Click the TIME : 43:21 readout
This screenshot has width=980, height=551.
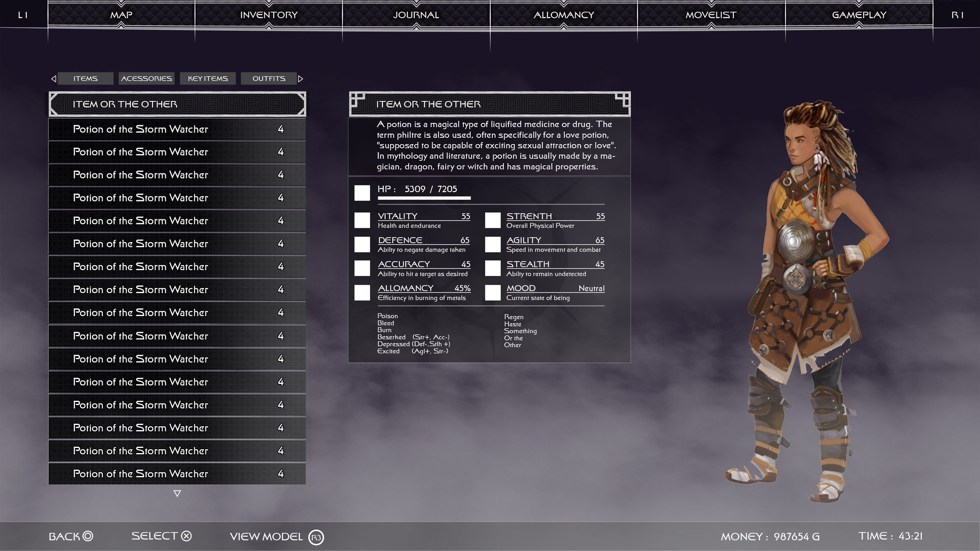(x=890, y=536)
